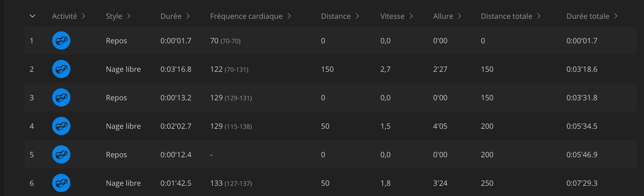This screenshot has height=196, width=644.
Task: Click the swim goggles icon in row 1
Action: [61, 40]
